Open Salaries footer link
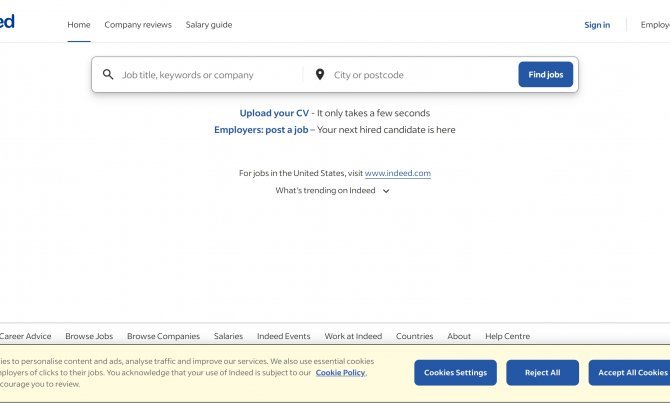This screenshot has height=403, width=670. (x=228, y=336)
